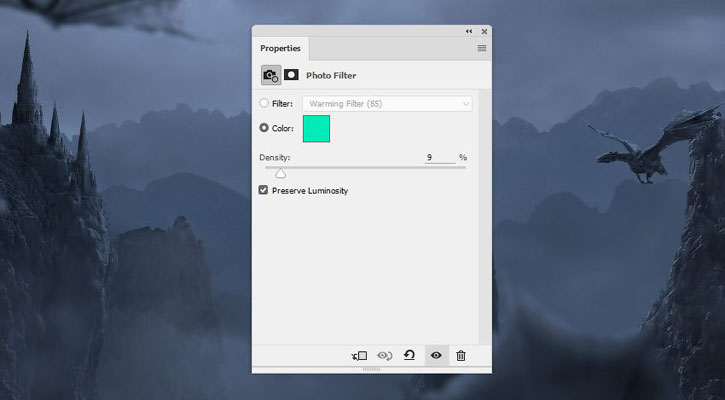This screenshot has height=400, width=725.
Task: Open the Properties panel flyout menu
Action: point(482,48)
